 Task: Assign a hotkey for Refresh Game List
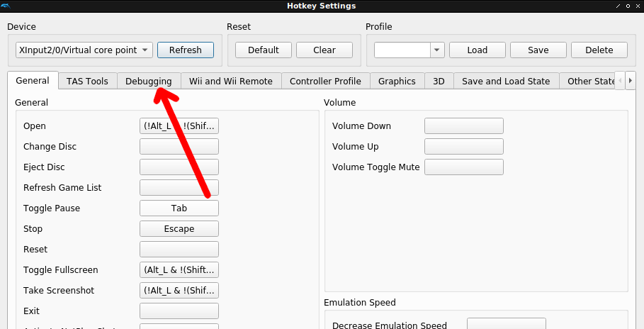pos(179,187)
